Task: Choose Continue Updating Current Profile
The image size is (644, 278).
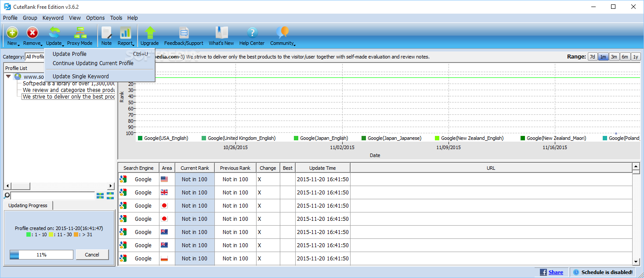Action: 100,63
